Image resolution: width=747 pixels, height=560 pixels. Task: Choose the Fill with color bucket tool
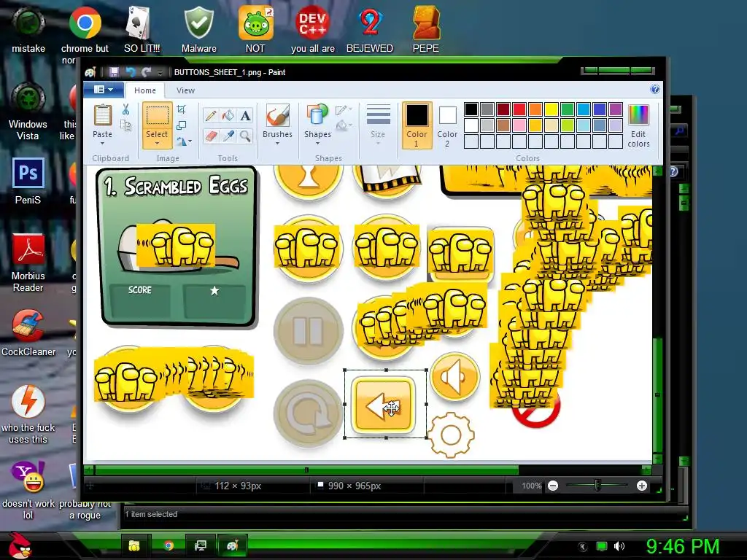pos(228,116)
